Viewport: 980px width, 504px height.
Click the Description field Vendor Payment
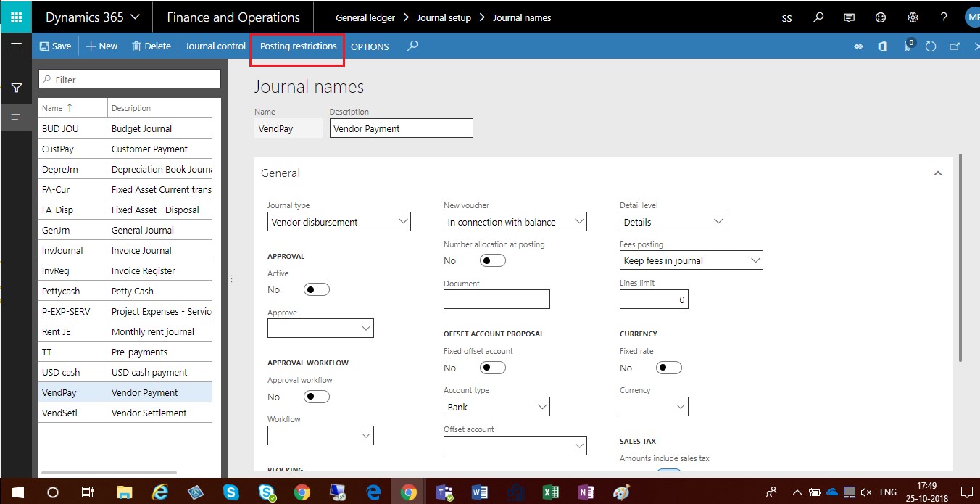pyautogui.click(x=401, y=128)
